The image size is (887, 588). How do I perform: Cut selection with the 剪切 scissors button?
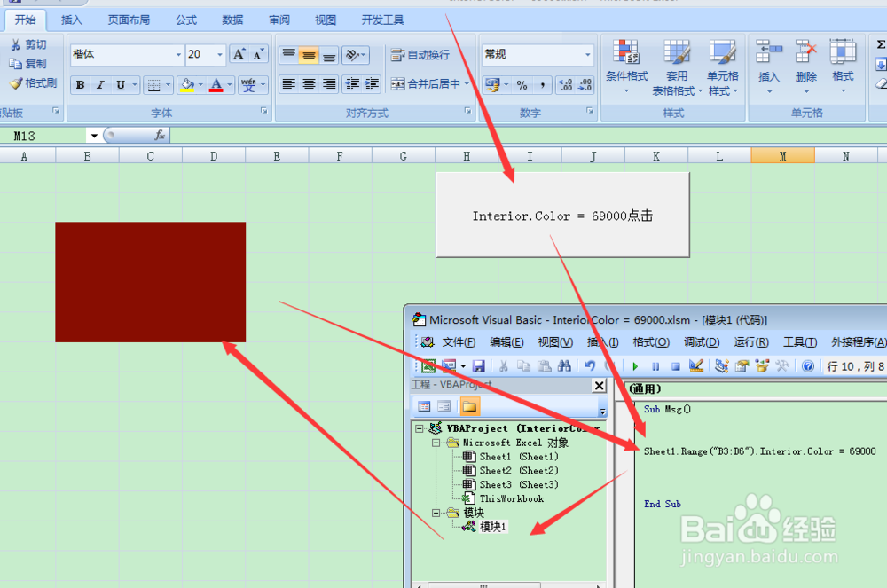coord(28,44)
